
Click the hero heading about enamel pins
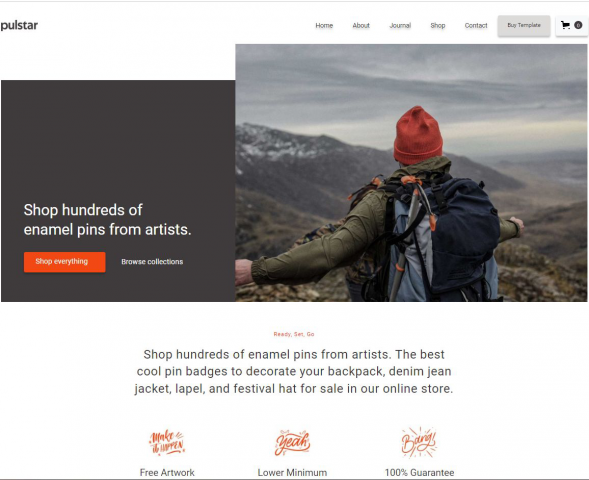(107, 220)
